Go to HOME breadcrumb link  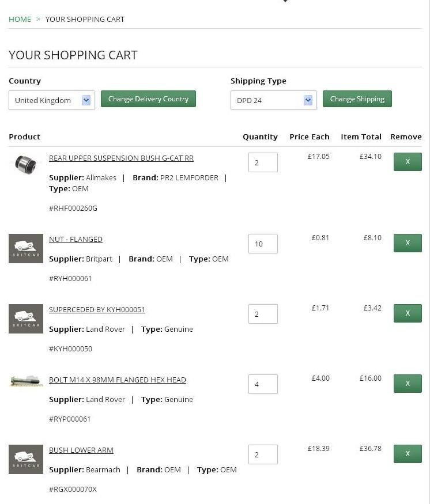[20, 19]
